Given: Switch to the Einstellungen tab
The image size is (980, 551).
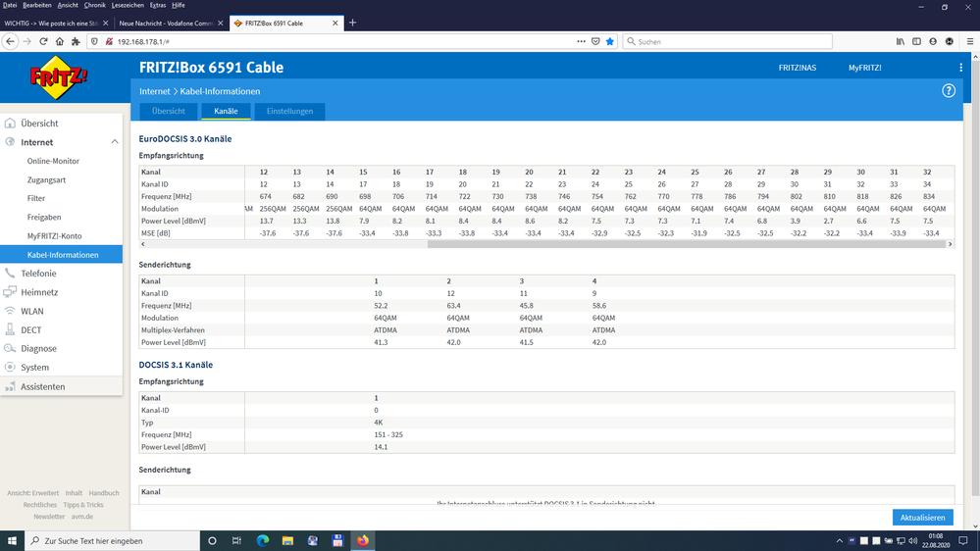Looking at the screenshot, I should point(289,111).
